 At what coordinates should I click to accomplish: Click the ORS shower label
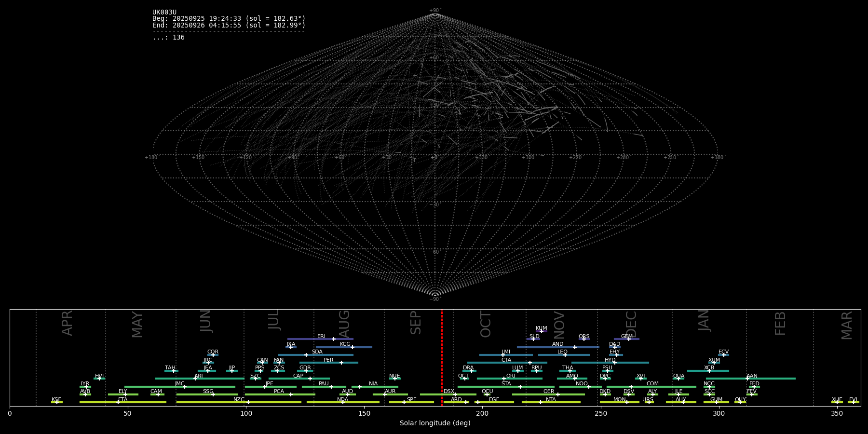(584, 337)
